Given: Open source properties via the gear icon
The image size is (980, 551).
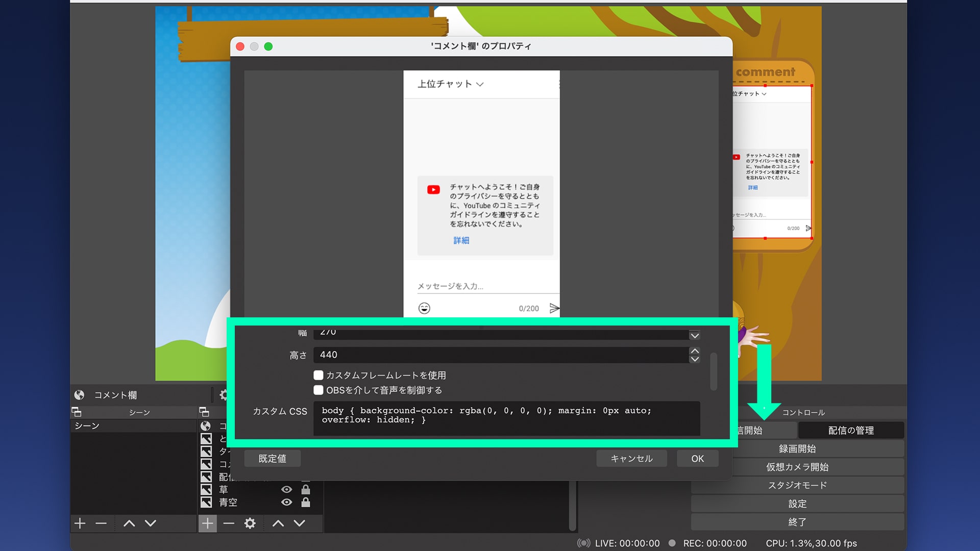Looking at the screenshot, I should (250, 523).
